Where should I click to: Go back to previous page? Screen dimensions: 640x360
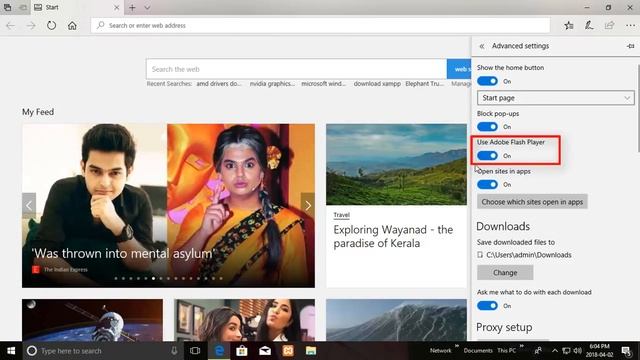[x=11, y=25]
